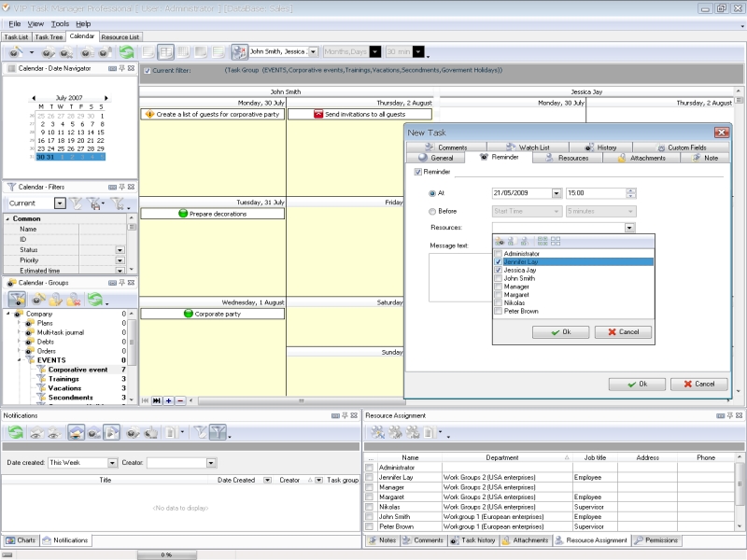Toggle the Current filter checkbox

[148, 71]
